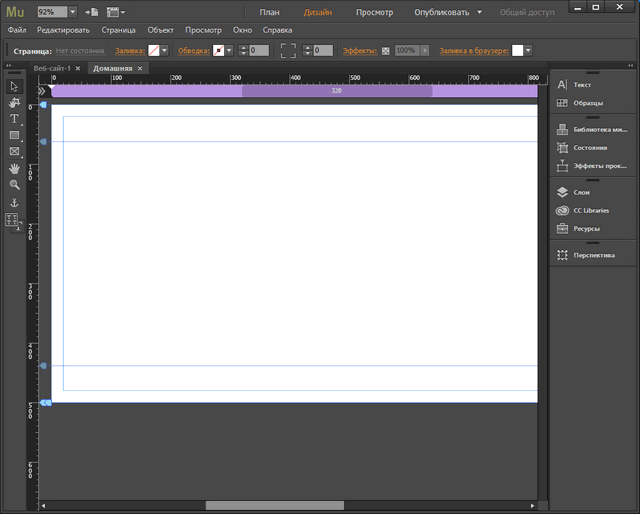Select the Anchor link tool
This screenshot has height=514, width=640.
point(14,202)
